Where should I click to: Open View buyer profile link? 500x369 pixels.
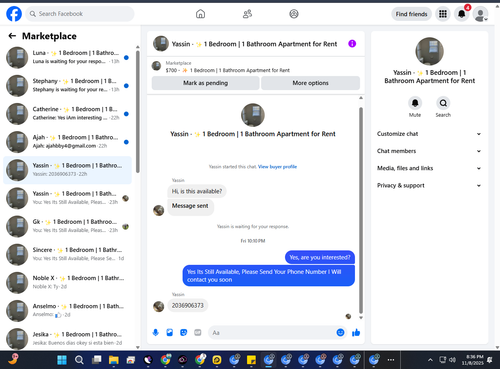[x=277, y=167]
